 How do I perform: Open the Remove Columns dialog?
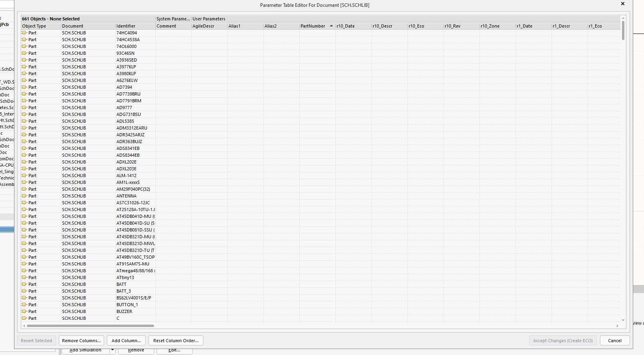pos(81,341)
